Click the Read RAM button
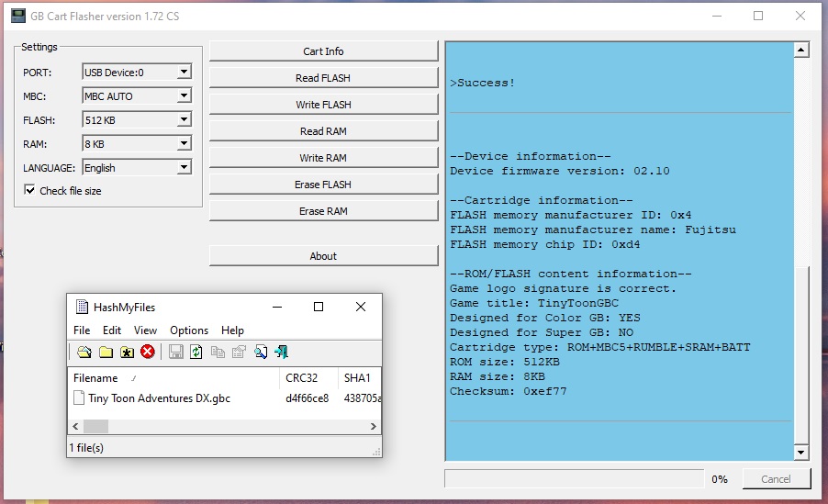828x504 pixels. click(323, 131)
